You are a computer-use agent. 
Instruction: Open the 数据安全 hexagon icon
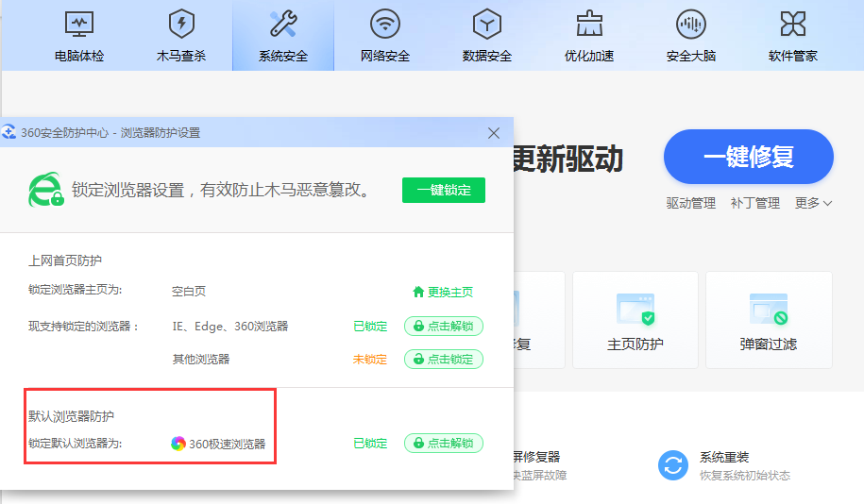(487, 25)
